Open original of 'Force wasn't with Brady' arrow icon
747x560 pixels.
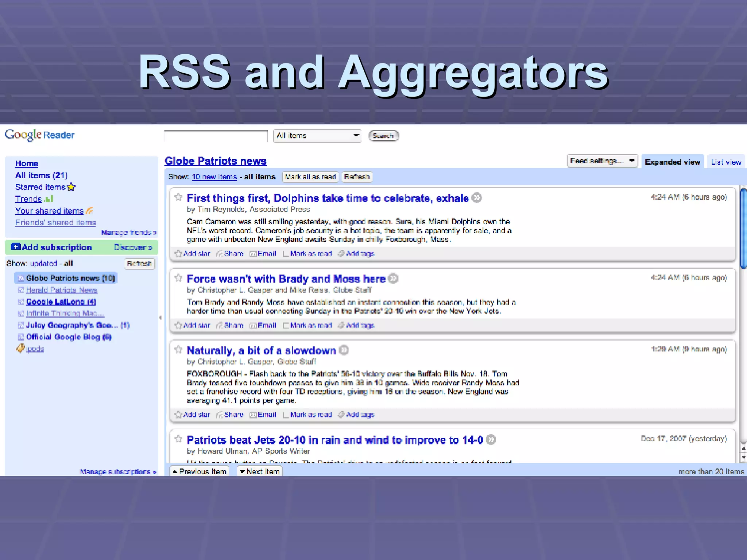point(393,278)
